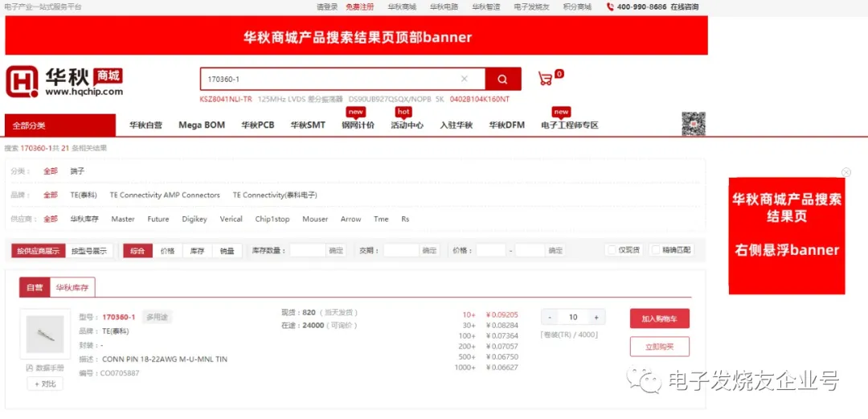Filter supplier by Chip1stop

(x=272, y=219)
